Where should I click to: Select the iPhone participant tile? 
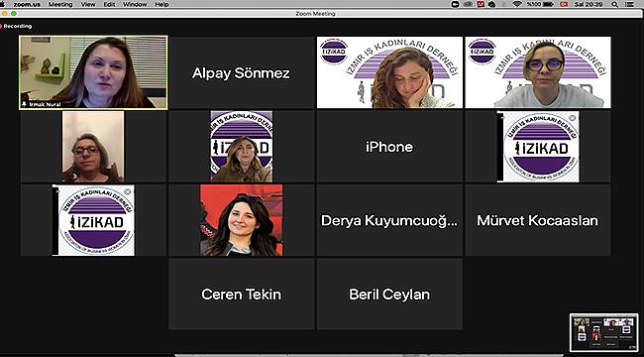[389, 147]
